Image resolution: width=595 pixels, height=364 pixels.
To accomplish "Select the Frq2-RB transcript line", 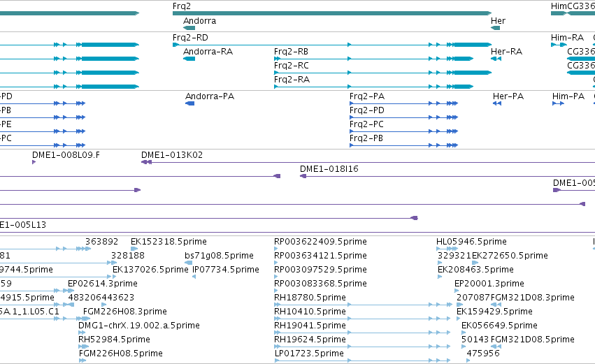I will (373, 59).
